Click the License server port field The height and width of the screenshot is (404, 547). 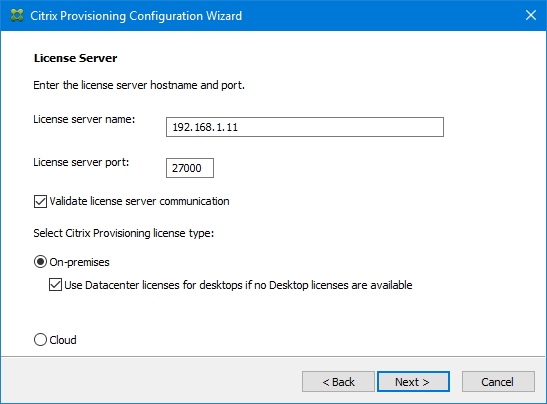tap(190, 168)
